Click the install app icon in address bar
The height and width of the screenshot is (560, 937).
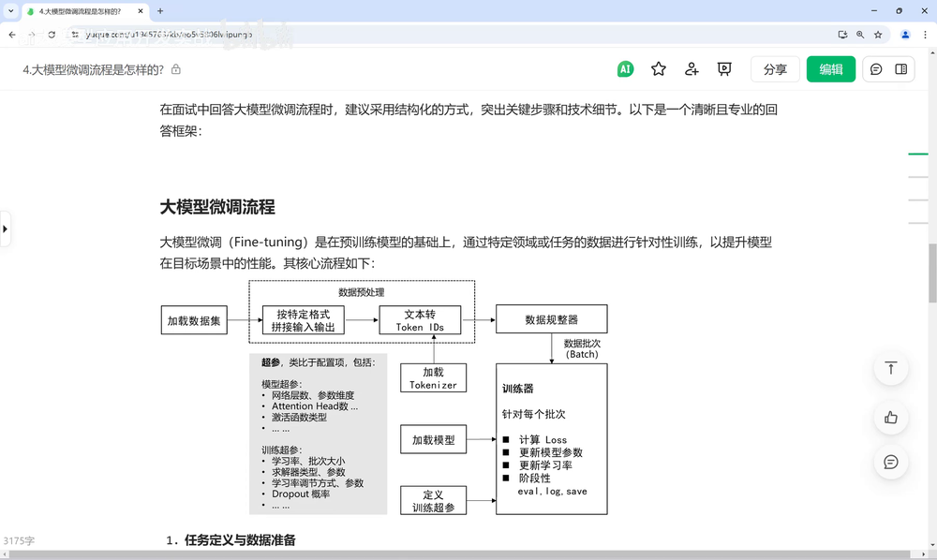pos(842,35)
